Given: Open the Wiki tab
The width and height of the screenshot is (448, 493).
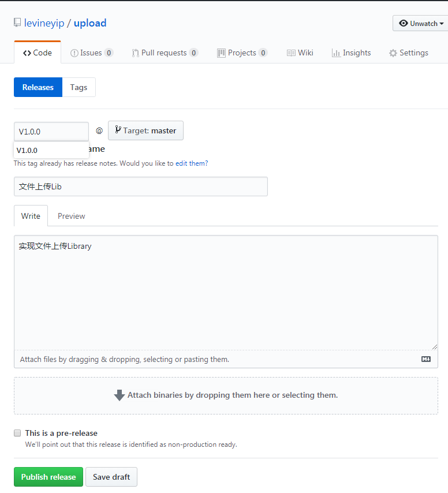Looking at the screenshot, I should coord(300,53).
